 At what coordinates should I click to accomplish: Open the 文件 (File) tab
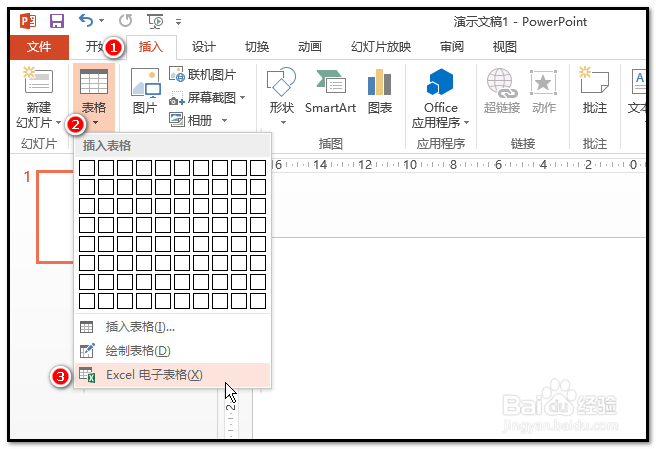[x=39, y=47]
